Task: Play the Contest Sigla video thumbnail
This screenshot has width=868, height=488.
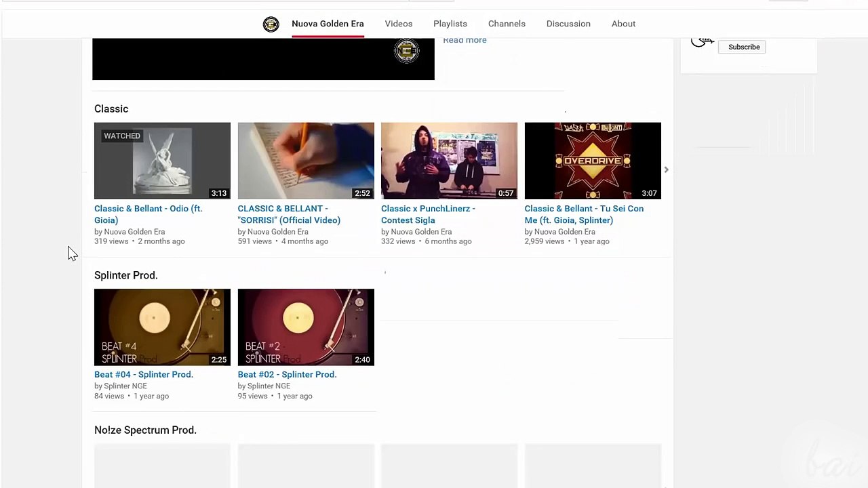Action: tap(449, 161)
